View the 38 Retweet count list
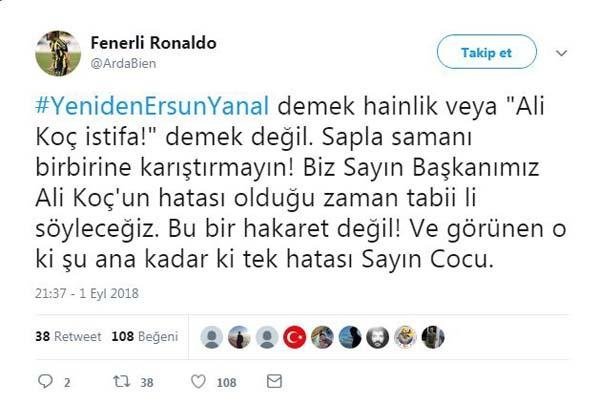 63,337
